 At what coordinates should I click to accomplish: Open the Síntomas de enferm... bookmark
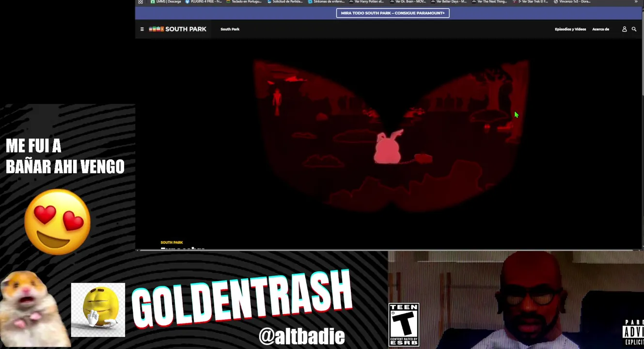pyautogui.click(x=326, y=2)
